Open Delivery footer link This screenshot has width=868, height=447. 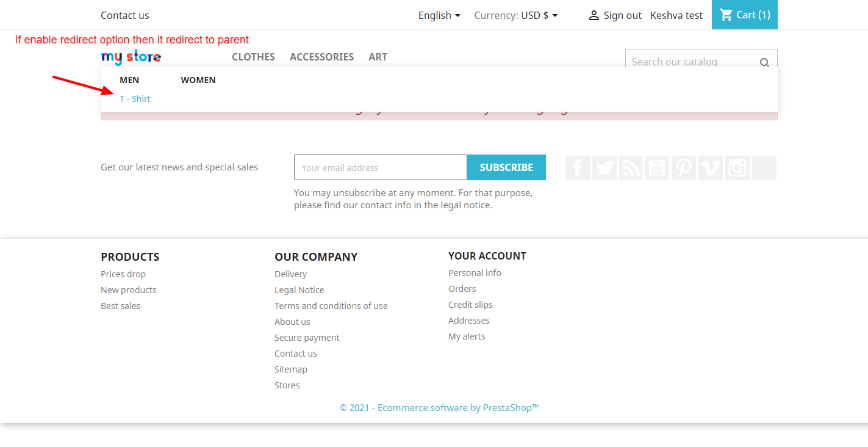[x=291, y=274]
